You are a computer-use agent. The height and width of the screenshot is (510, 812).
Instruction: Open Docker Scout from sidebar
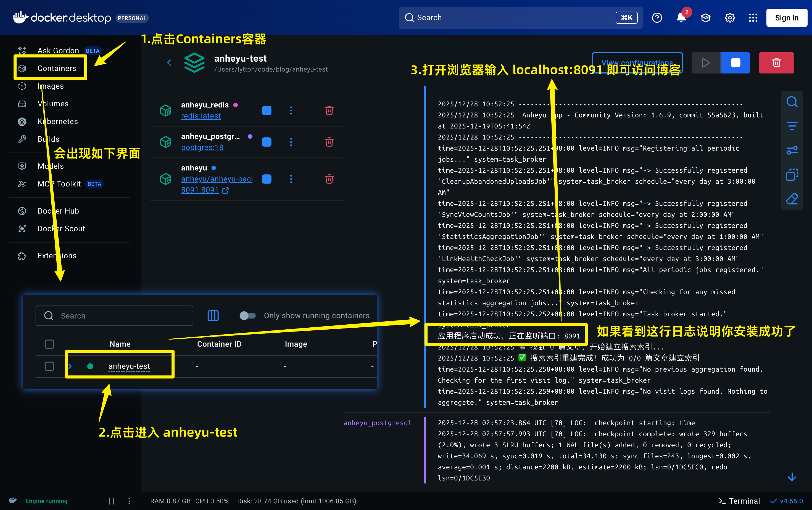(61, 228)
